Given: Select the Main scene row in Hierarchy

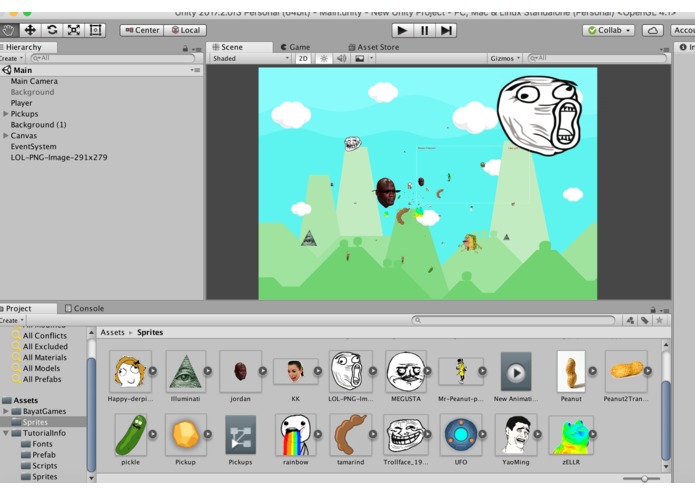Looking at the screenshot, I should 101,70.
